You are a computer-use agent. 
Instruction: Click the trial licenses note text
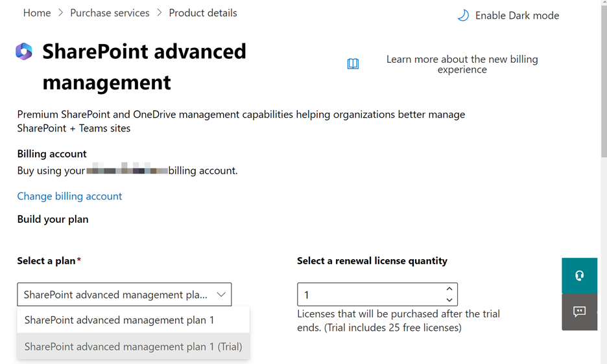(x=398, y=321)
